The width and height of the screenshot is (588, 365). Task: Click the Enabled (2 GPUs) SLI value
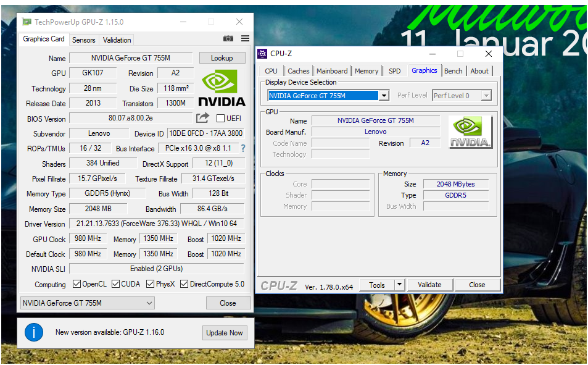(156, 269)
